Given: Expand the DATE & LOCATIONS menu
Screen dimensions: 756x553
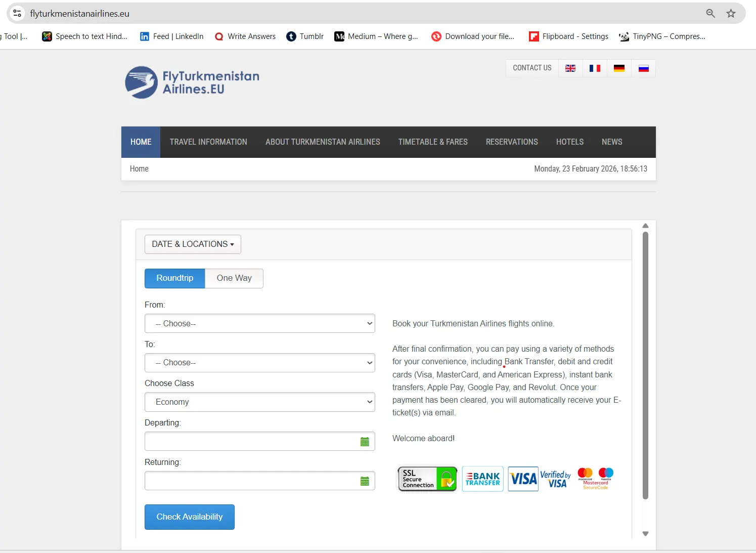Looking at the screenshot, I should (193, 244).
